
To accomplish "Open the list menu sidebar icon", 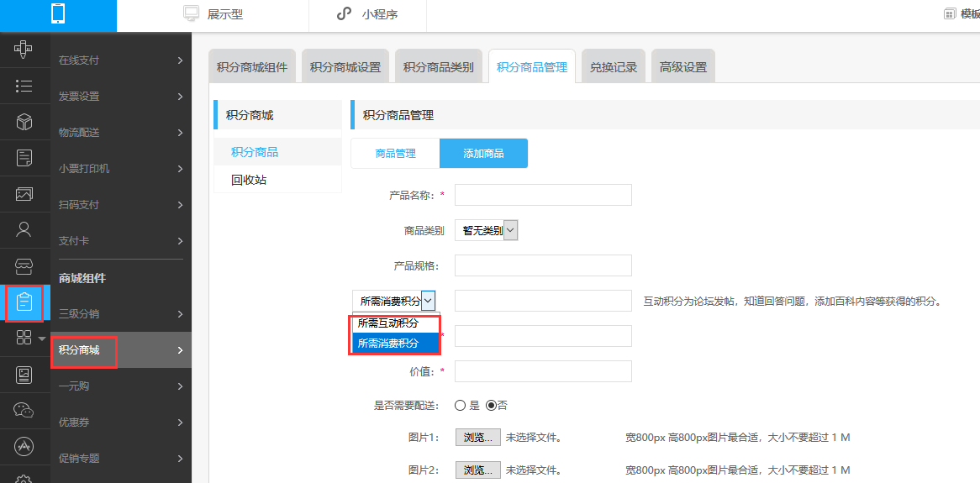I will [24, 86].
